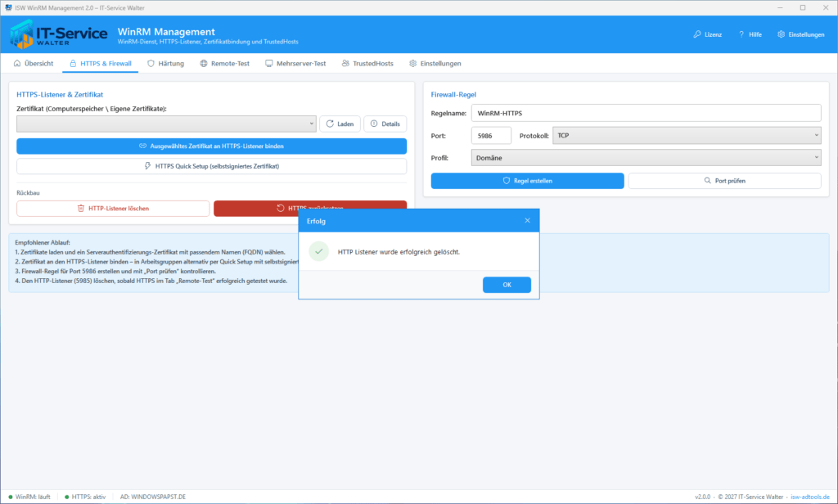Expand the Protokoll dropdown
This screenshot has width=838, height=504.
pyautogui.click(x=687, y=136)
